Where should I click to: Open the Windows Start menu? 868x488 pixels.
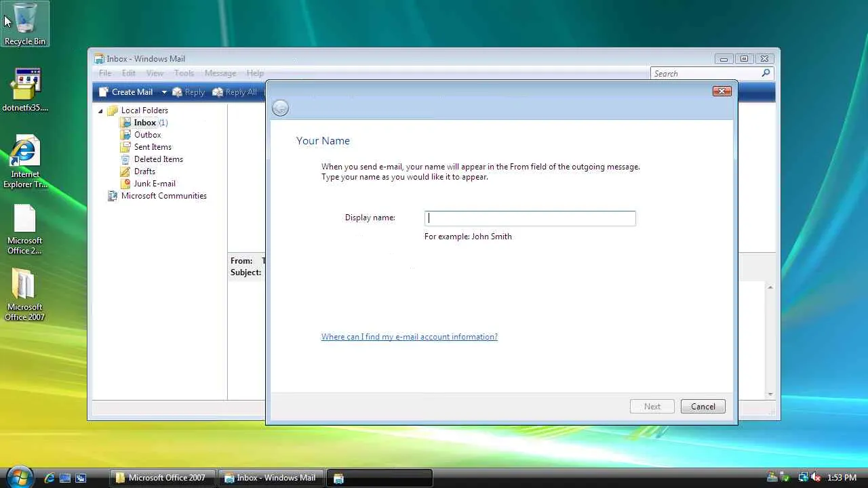19,476
